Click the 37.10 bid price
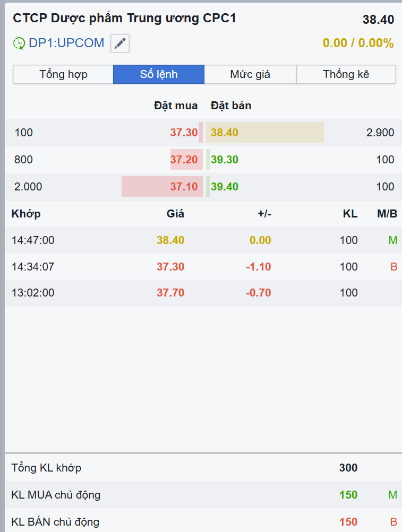402x532 pixels. coord(184,187)
